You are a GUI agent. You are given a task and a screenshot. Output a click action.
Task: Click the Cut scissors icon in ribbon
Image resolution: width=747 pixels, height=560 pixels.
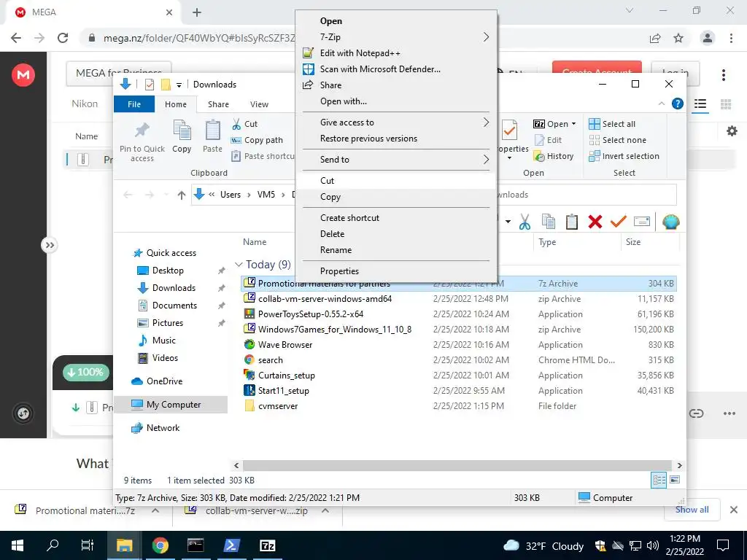236,124
